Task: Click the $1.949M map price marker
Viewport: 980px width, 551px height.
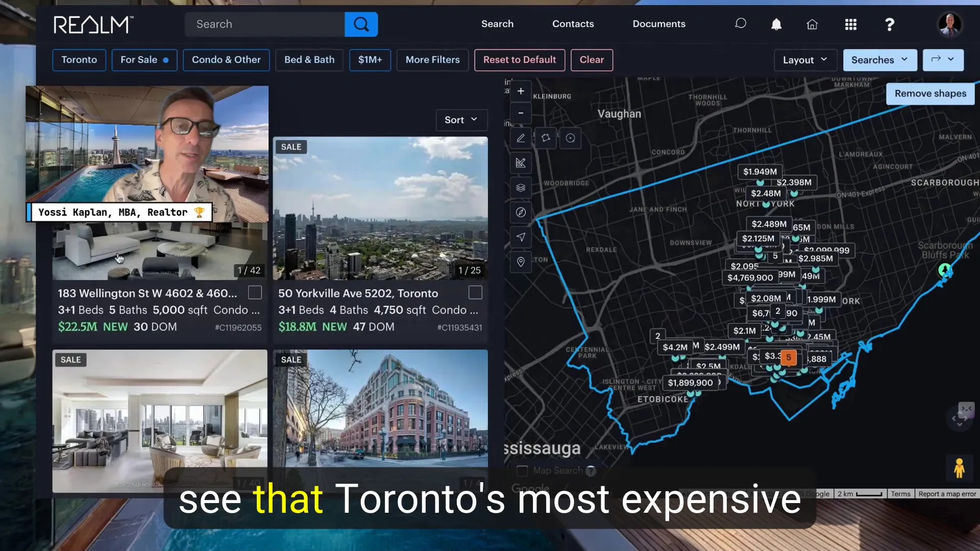Action: click(x=760, y=172)
